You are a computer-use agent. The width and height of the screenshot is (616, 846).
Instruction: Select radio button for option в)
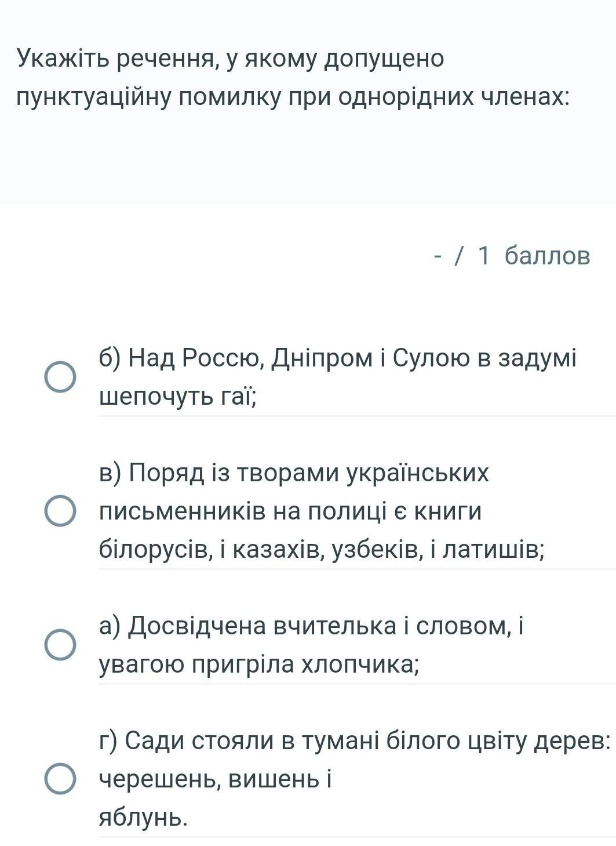point(60,511)
